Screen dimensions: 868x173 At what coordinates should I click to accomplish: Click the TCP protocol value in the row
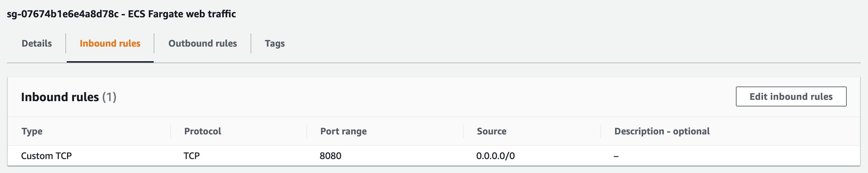click(192, 156)
